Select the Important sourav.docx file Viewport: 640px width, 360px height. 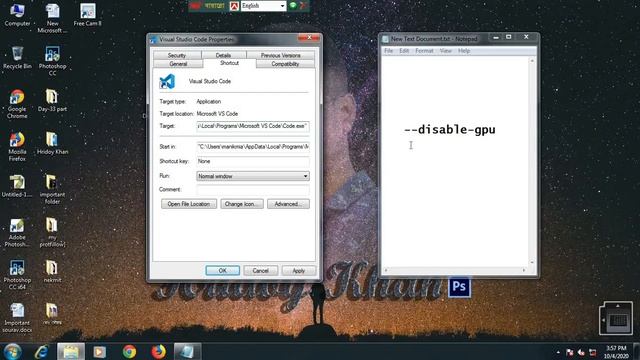[x=17, y=318]
